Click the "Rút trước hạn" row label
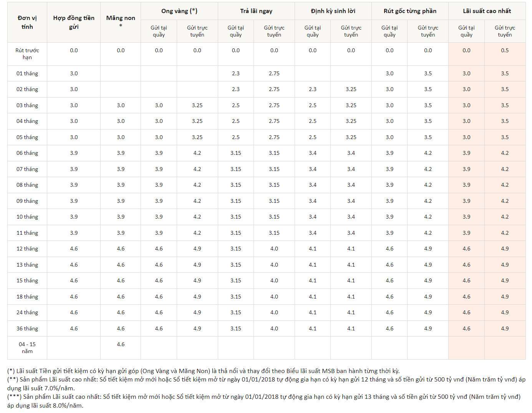532x413 pixels. 27,54
